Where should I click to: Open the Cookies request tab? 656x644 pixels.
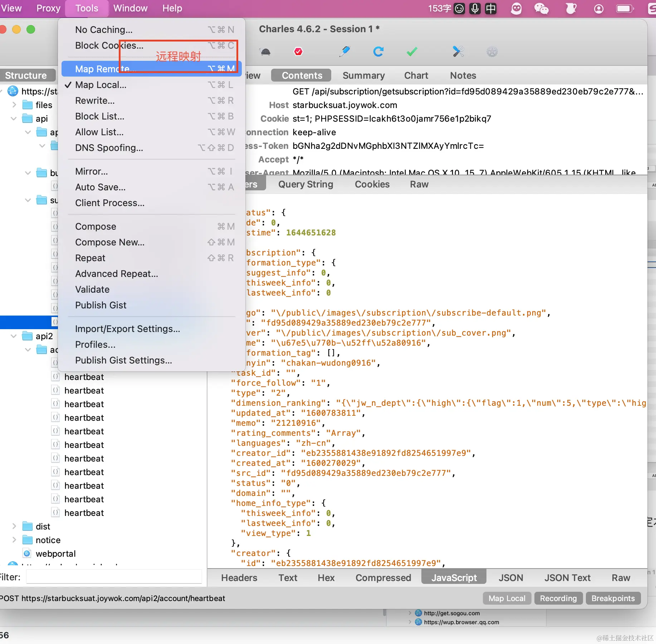click(x=372, y=184)
